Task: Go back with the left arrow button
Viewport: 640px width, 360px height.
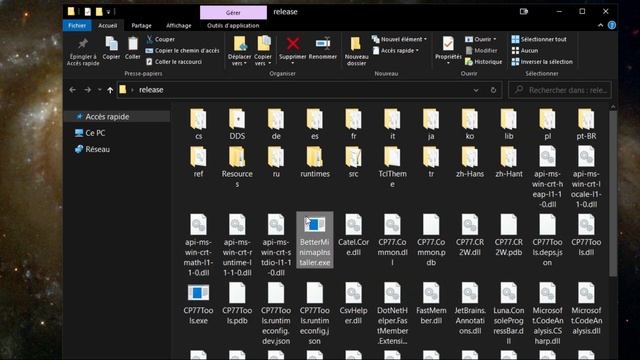Action: 73,90
